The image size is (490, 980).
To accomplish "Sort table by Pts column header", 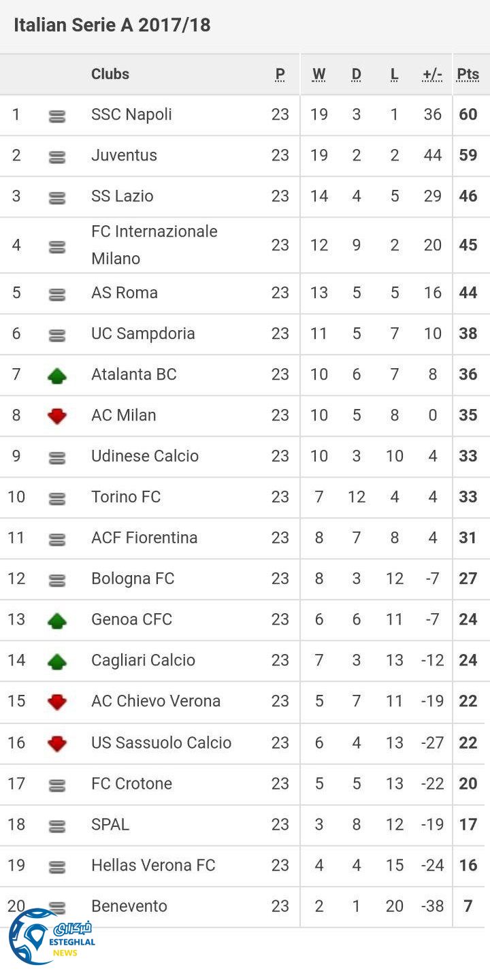I will (x=468, y=74).
